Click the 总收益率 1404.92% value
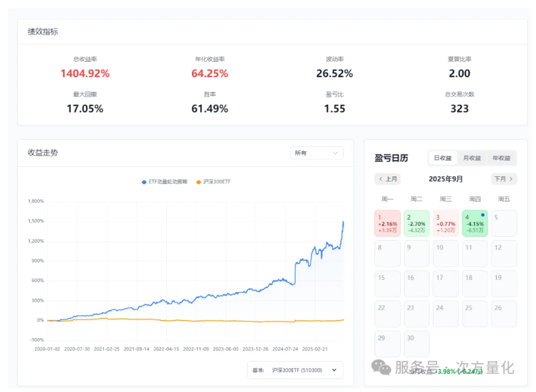Viewport: 536px width, 392px height. [x=85, y=73]
